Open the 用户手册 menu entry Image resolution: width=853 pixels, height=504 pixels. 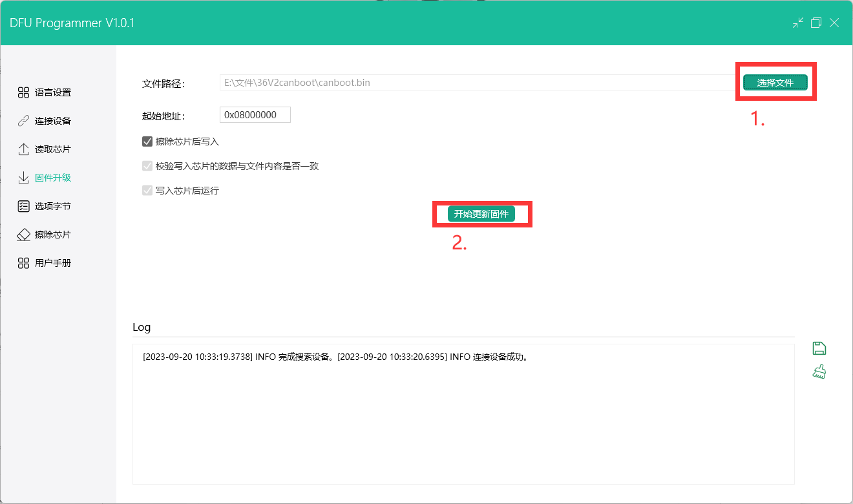click(53, 263)
